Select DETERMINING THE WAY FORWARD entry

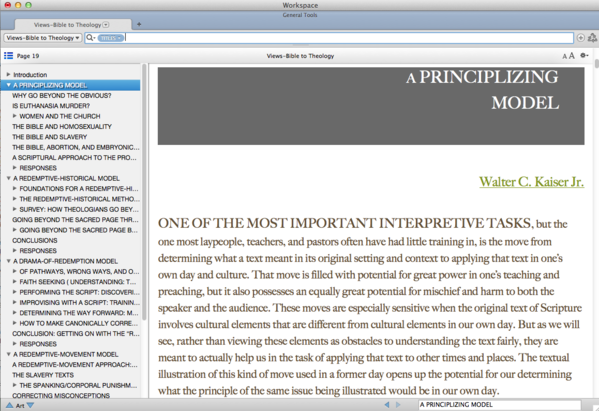tap(79, 313)
